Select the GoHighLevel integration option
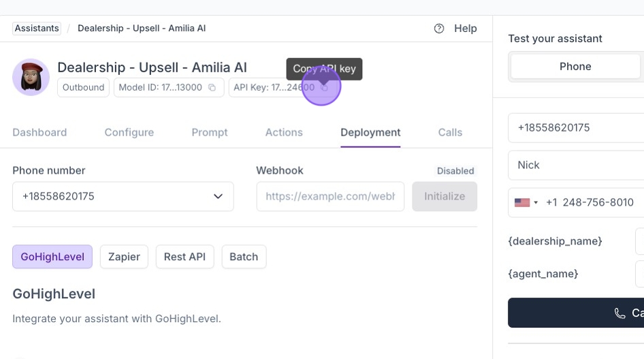This screenshot has width=644, height=359. [52, 257]
